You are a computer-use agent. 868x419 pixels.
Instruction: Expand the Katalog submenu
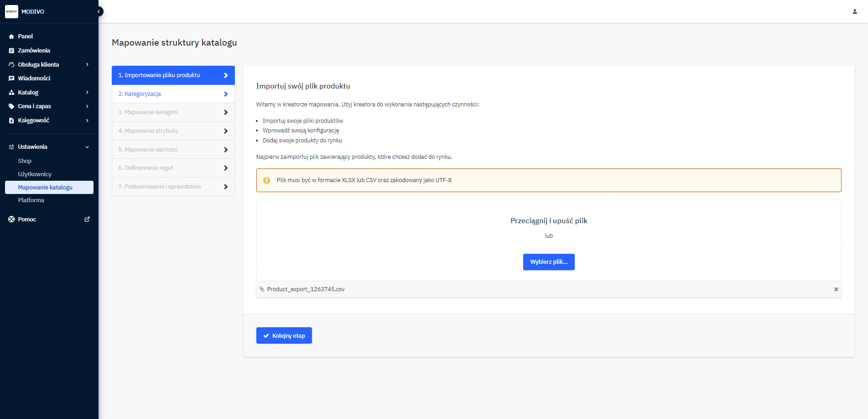(x=87, y=93)
